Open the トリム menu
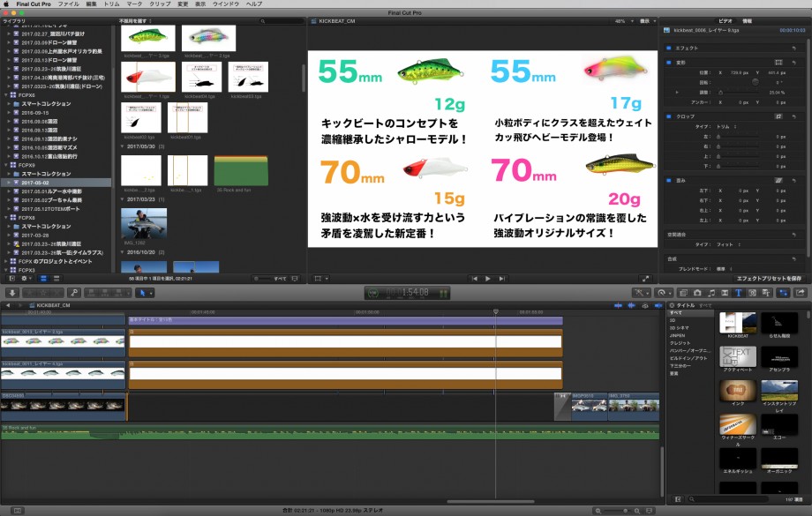The width and height of the screenshot is (812, 516). pos(111,4)
